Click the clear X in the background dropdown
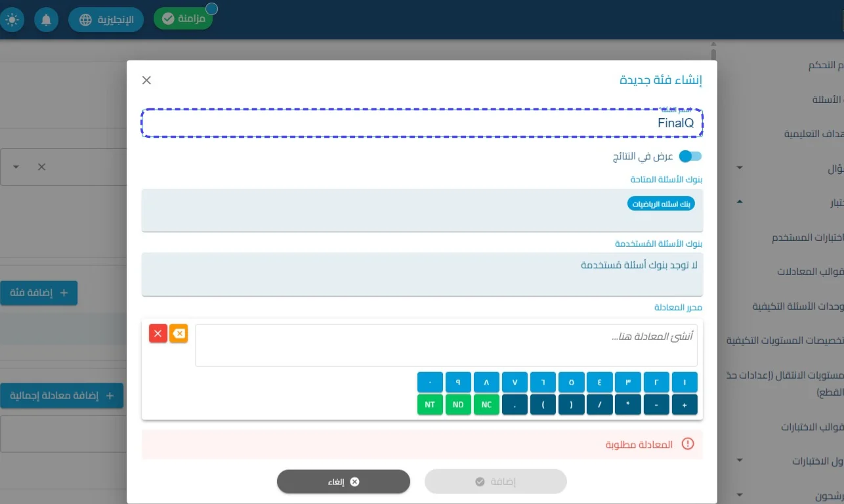The height and width of the screenshot is (504, 844). 41,167
